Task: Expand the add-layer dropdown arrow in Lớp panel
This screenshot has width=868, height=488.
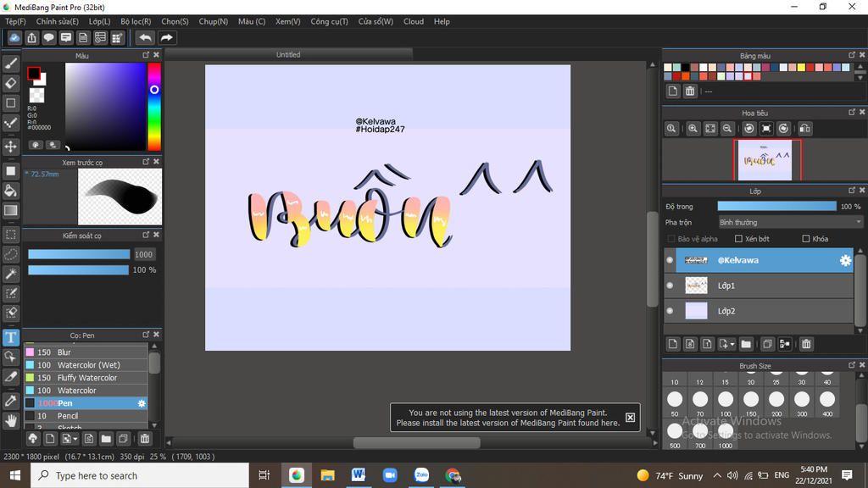Action: coord(732,344)
